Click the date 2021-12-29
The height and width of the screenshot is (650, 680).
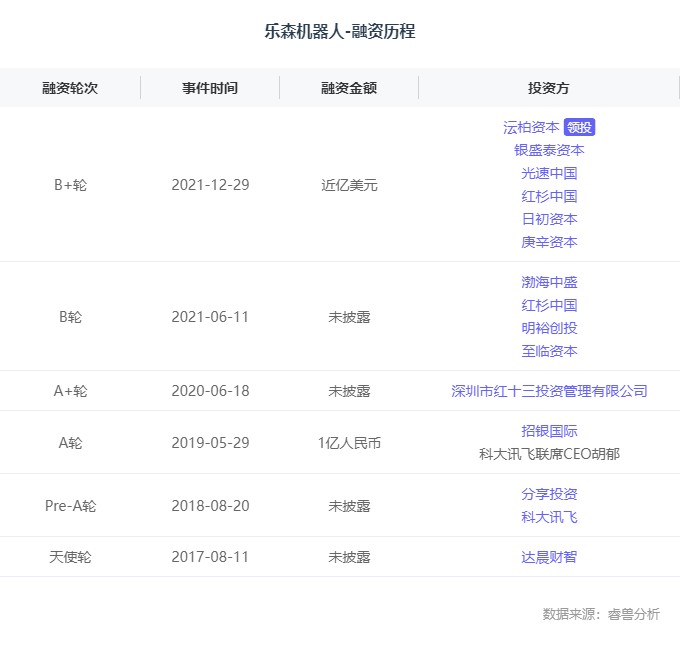tap(210, 185)
